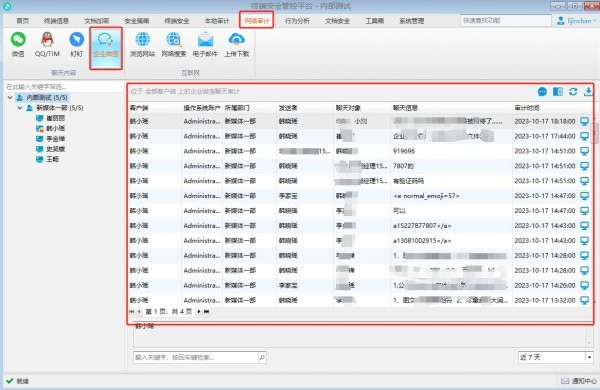600x390 pixels.
Task: Click monitor icon on normal_emoji=57 row
Action: (584, 196)
